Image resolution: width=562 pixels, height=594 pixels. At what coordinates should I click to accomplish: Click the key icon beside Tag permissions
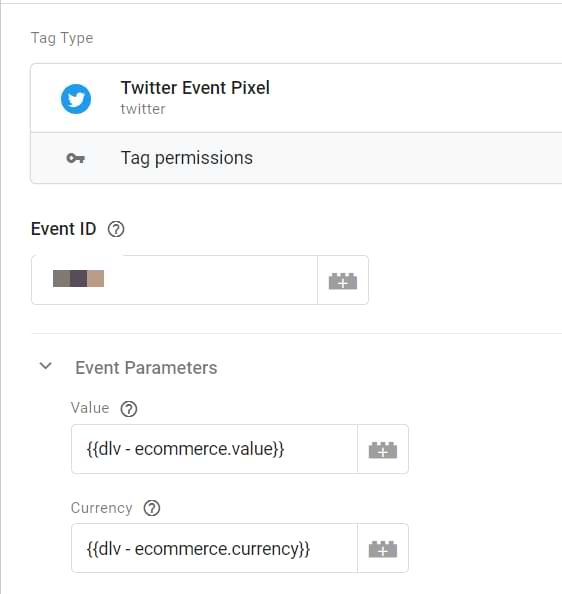(x=75, y=158)
